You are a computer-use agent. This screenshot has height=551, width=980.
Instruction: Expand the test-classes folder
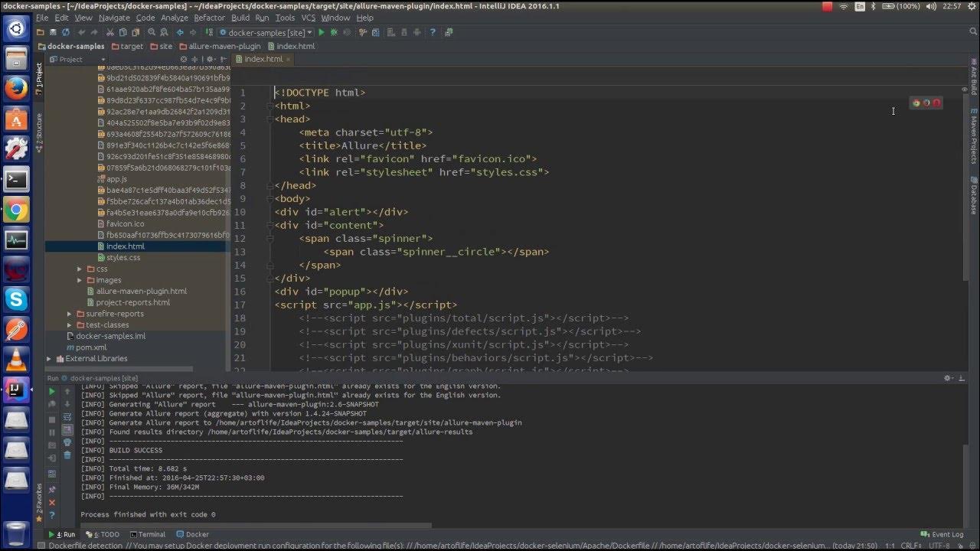[70, 324]
